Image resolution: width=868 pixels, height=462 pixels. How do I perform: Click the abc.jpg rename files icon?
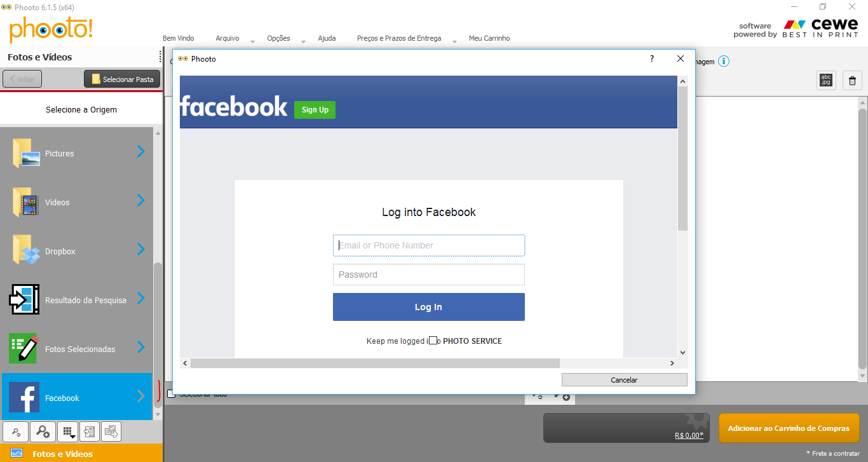coord(825,80)
